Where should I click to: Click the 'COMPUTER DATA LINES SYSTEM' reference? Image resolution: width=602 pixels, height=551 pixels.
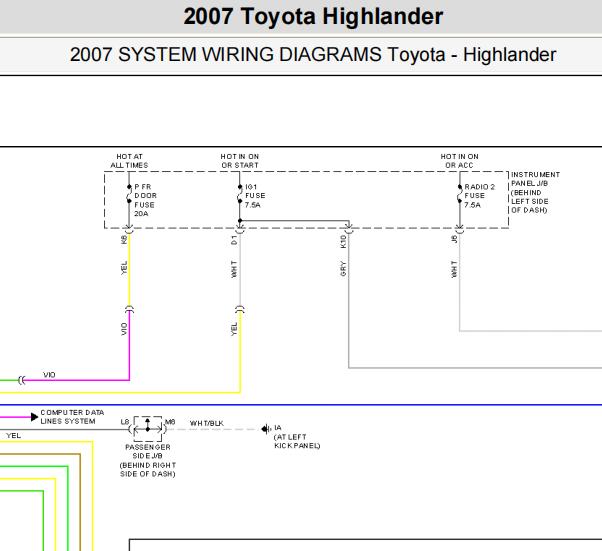(x=72, y=417)
